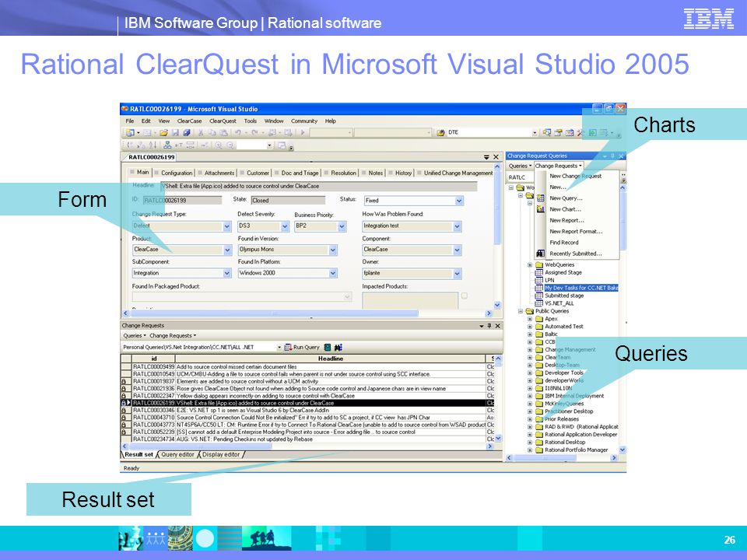Click the Recently Submitted binoculars icon in menu

540,254
